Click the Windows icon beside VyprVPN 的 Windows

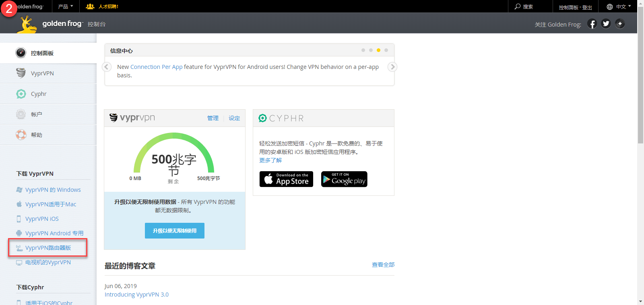pos(19,190)
